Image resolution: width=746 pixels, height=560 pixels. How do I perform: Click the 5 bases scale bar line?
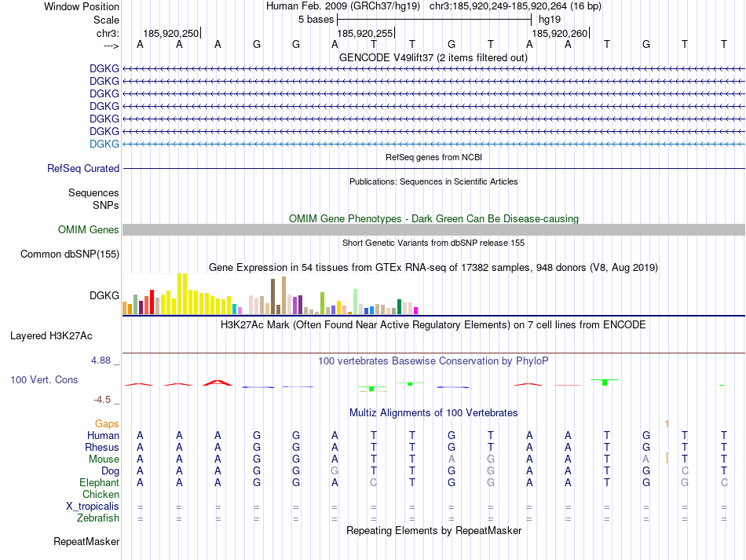(x=434, y=20)
